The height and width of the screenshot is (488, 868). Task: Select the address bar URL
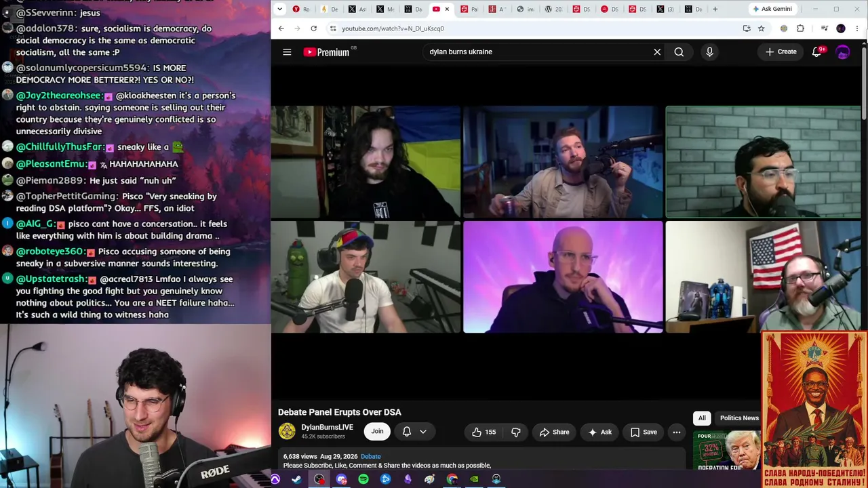click(393, 28)
